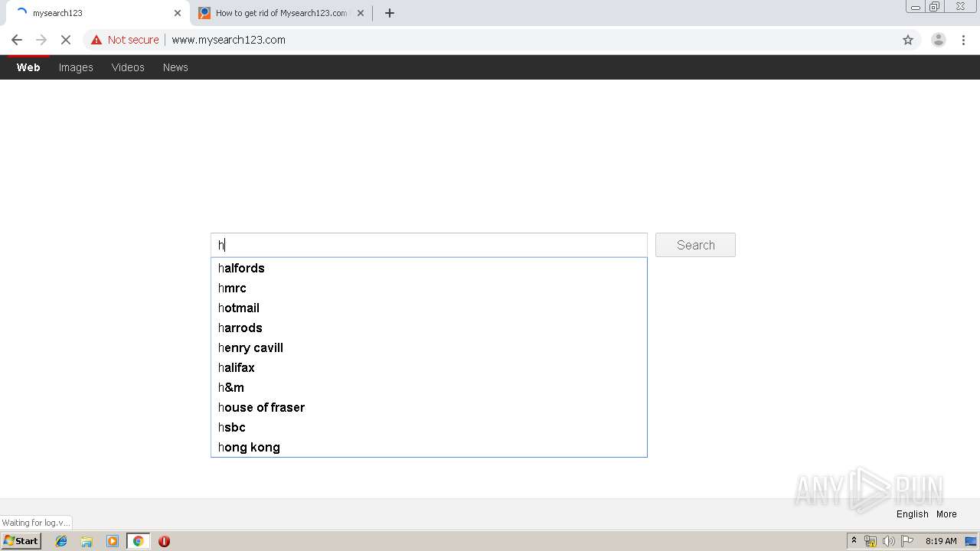
Task: Open the red Opera-style taskbar icon
Action: pyautogui.click(x=164, y=541)
